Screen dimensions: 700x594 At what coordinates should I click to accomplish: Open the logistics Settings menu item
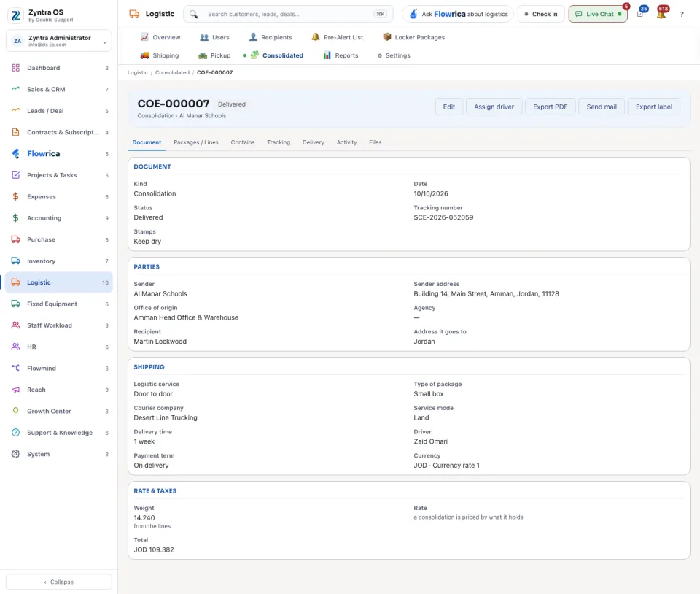coord(394,55)
